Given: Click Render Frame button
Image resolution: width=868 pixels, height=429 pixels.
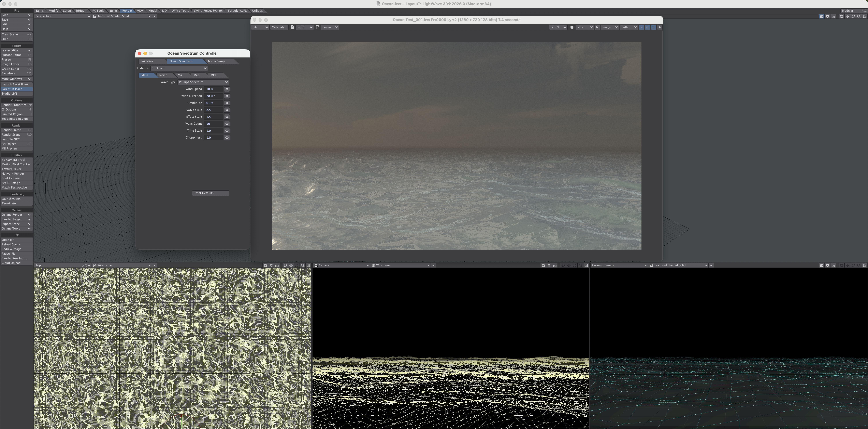Looking at the screenshot, I should point(16,130).
